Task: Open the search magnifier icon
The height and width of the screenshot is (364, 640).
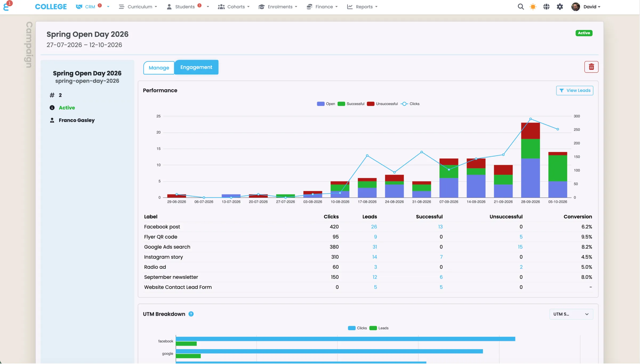Action: (521, 7)
